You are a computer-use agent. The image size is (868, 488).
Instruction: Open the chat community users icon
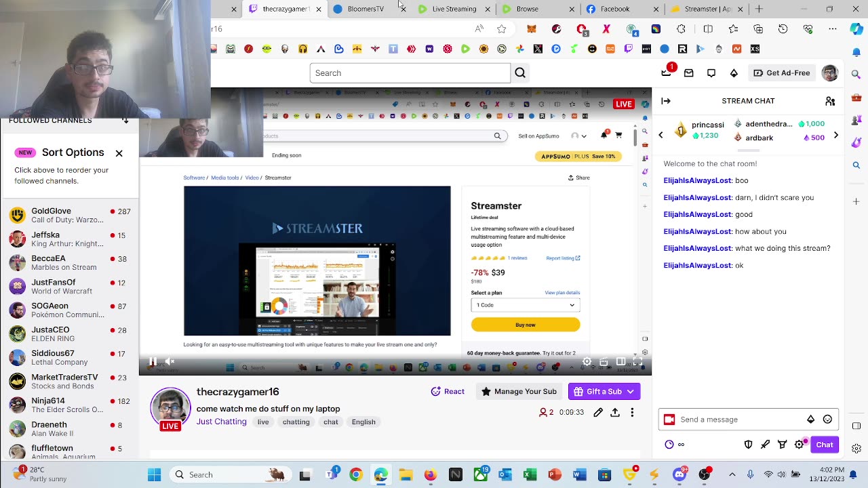click(x=830, y=101)
